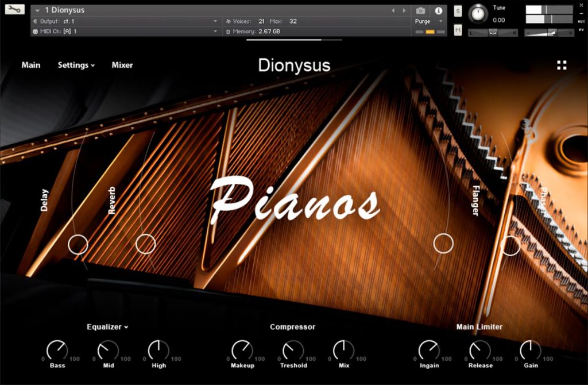Toggle the Solo (S) button

click(458, 11)
